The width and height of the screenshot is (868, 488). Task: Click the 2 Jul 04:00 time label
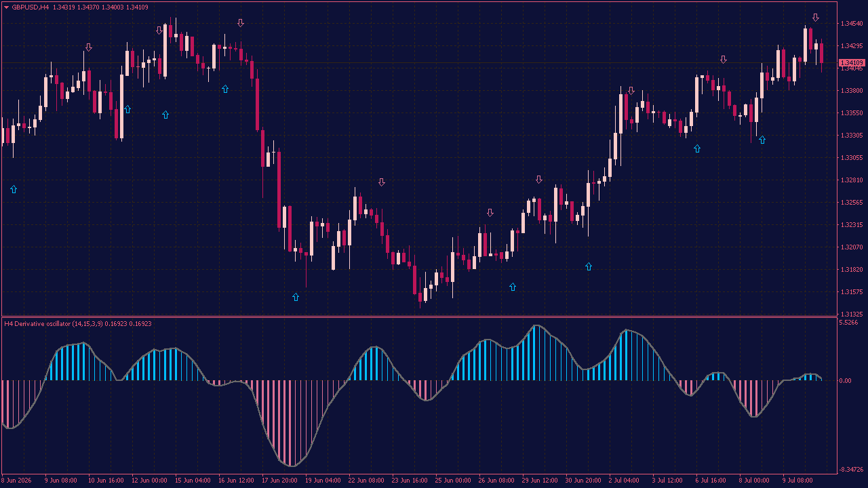pyautogui.click(x=625, y=481)
